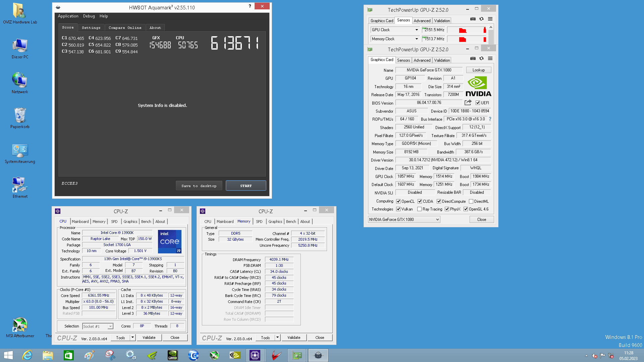644x362 pixels.
Task: Expand the Tools dropdown arrow in the Memory-tab CPU-Z window
Action: pos(278,338)
